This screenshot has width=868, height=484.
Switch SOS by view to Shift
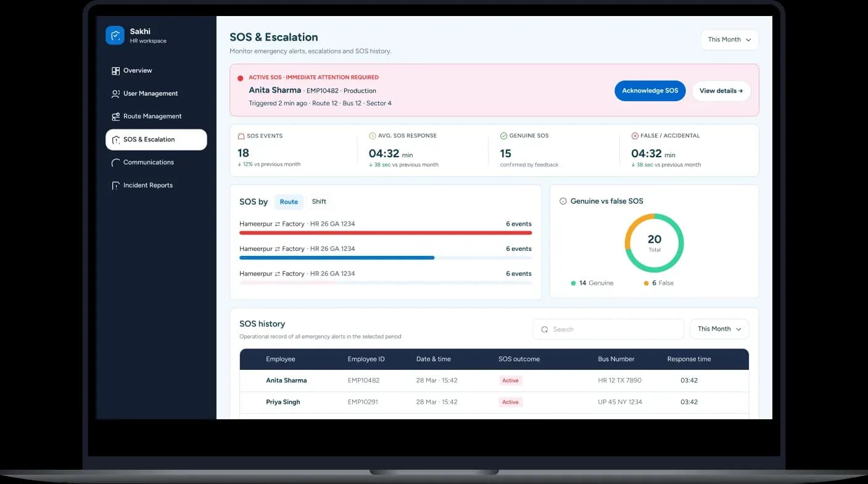319,202
